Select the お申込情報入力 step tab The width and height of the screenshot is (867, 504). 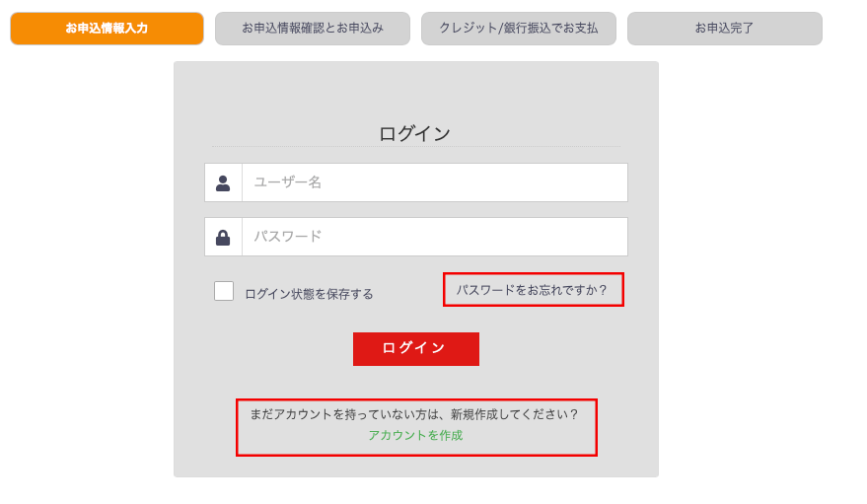[107, 29]
